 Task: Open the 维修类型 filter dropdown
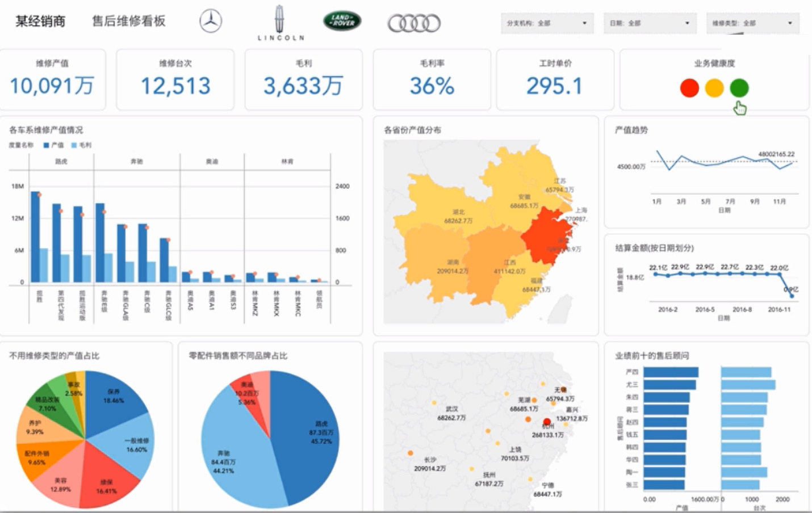pyautogui.click(x=752, y=23)
